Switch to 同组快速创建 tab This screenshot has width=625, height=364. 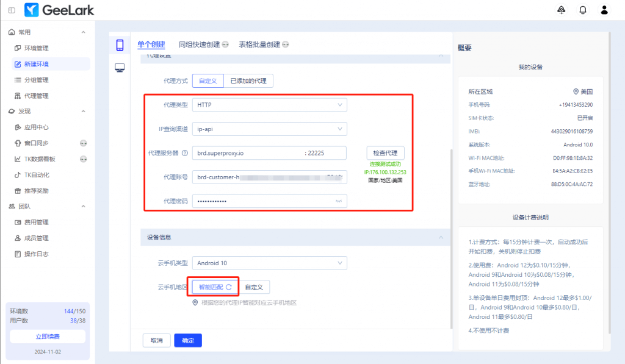click(x=198, y=45)
